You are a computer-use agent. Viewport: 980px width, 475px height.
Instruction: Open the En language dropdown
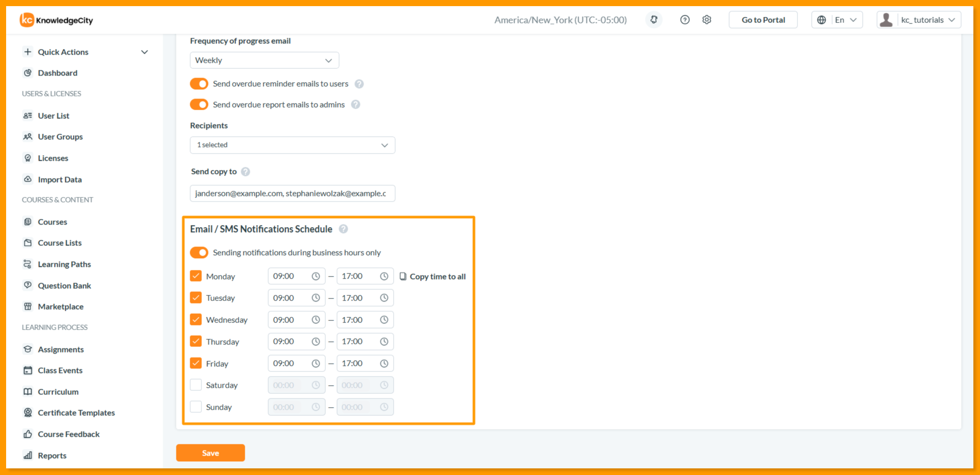pyautogui.click(x=837, y=20)
